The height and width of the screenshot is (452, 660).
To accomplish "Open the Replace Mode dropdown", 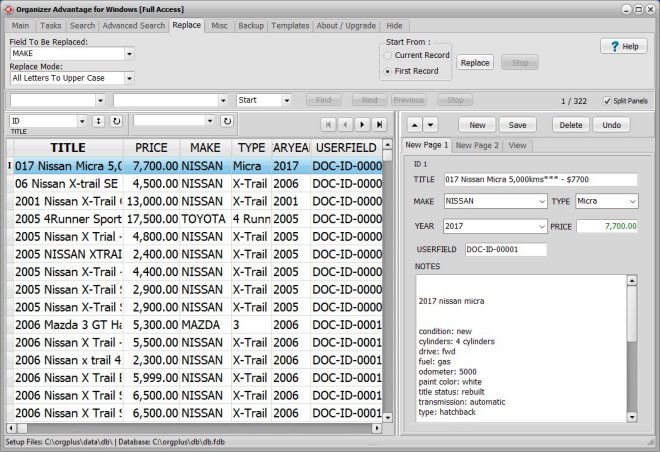I will coord(129,78).
